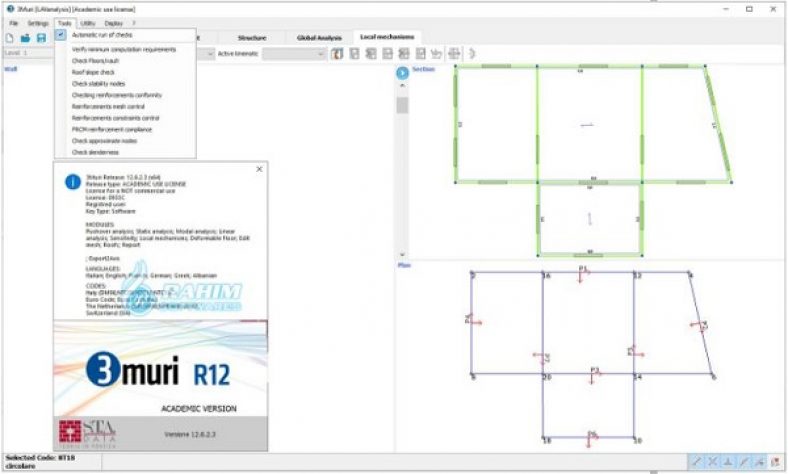The image size is (788, 474).
Task: Click the crossed-arrows icon near the toolbar end
Action: coord(454,53)
